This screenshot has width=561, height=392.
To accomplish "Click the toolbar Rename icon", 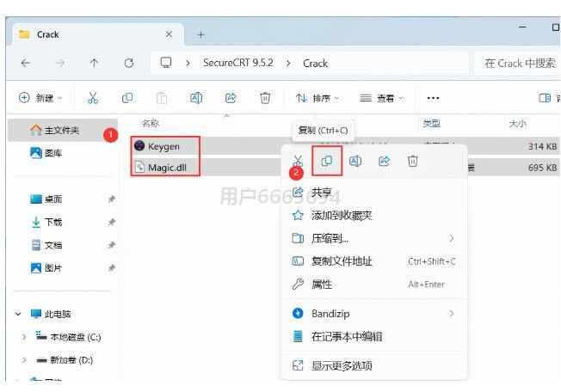I will point(196,97).
